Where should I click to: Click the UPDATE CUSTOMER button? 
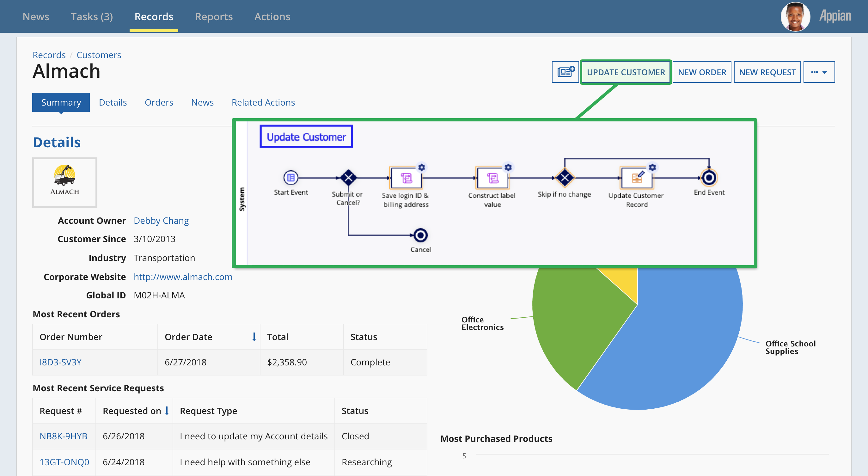click(626, 72)
